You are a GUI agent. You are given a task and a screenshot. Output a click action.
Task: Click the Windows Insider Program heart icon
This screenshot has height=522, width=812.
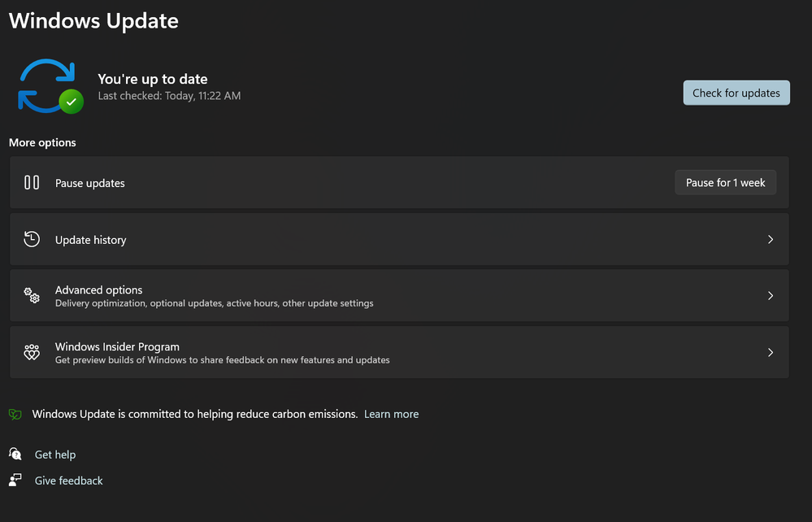(x=31, y=352)
